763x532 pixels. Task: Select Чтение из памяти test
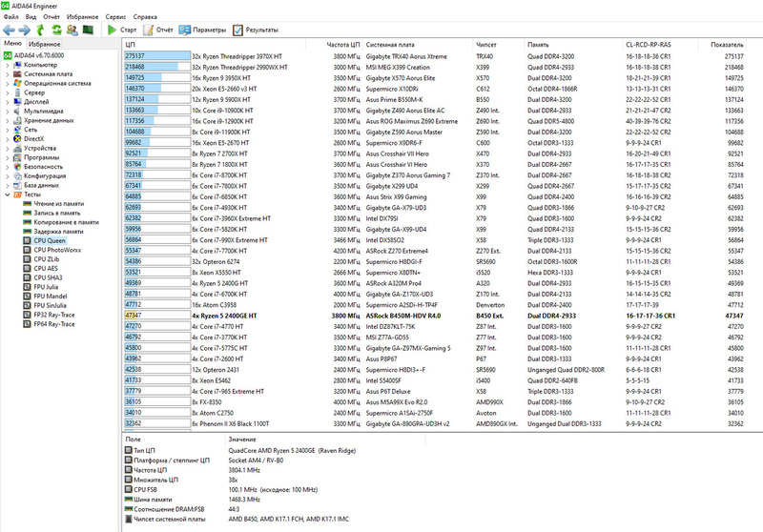click(x=53, y=204)
